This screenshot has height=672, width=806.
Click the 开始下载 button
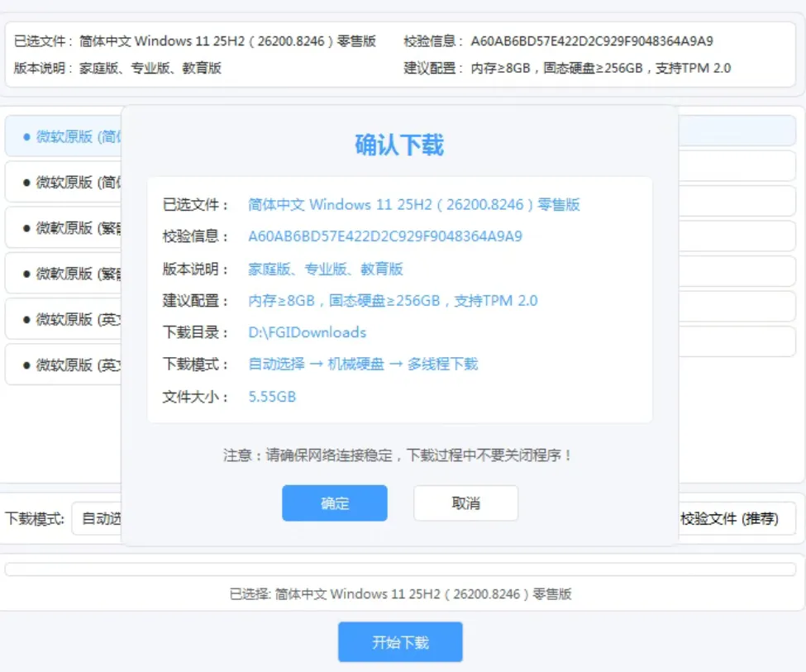[x=400, y=642]
